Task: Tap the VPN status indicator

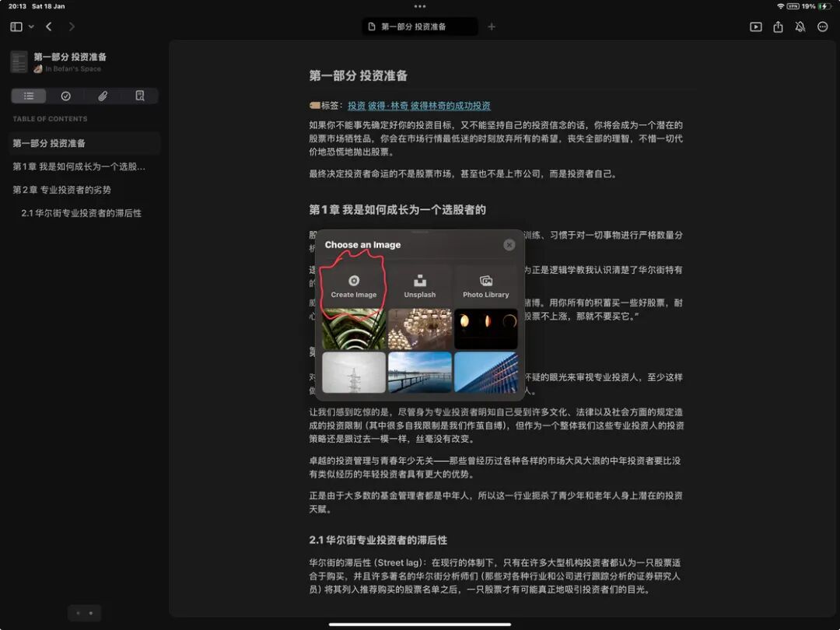Action: point(793,6)
